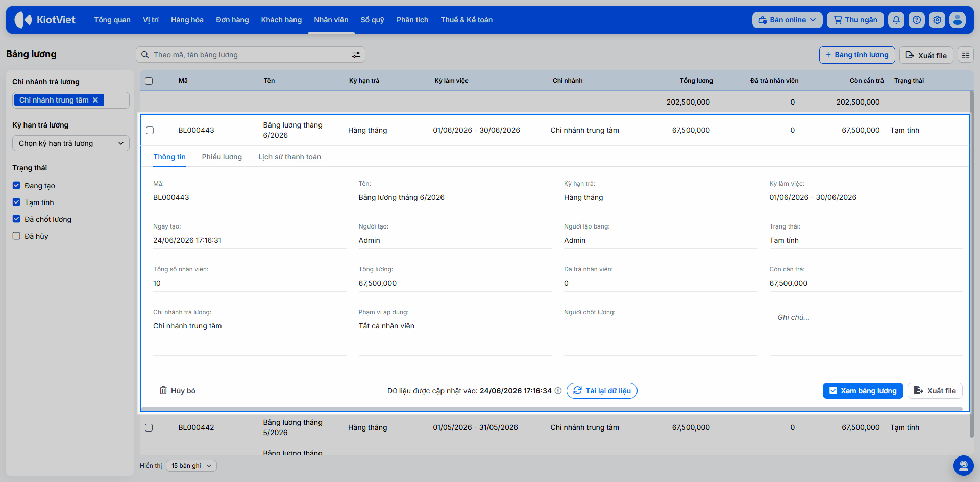Enable the Đã hủy status filter
Screen dimensions: 980x482
click(x=16, y=236)
